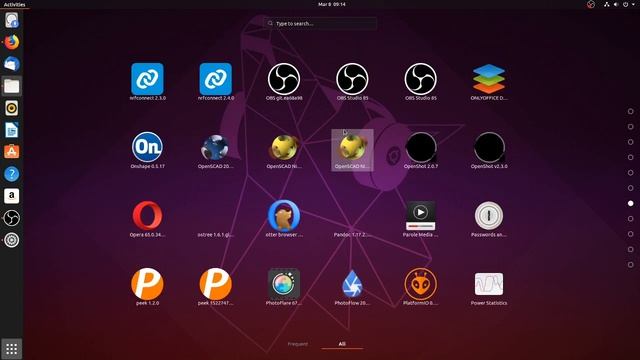Launch Rhythmbox from the dock

click(11, 108)
